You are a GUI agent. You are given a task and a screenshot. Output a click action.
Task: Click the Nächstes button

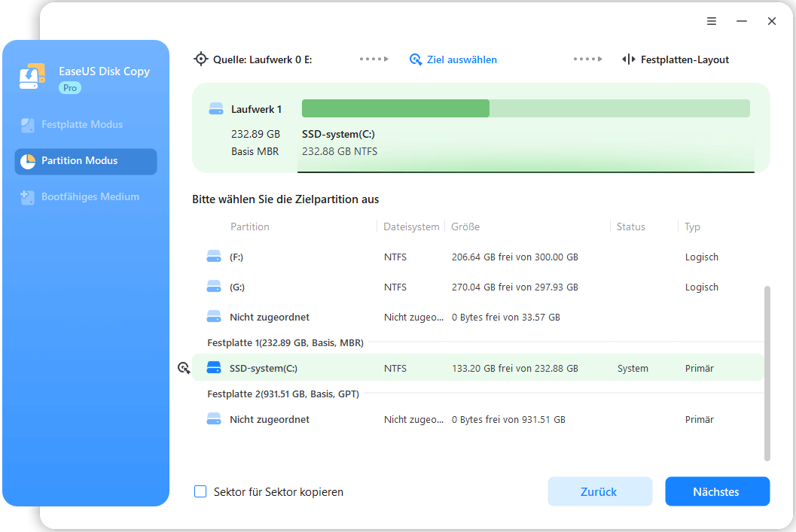click(x=718, y=491)
